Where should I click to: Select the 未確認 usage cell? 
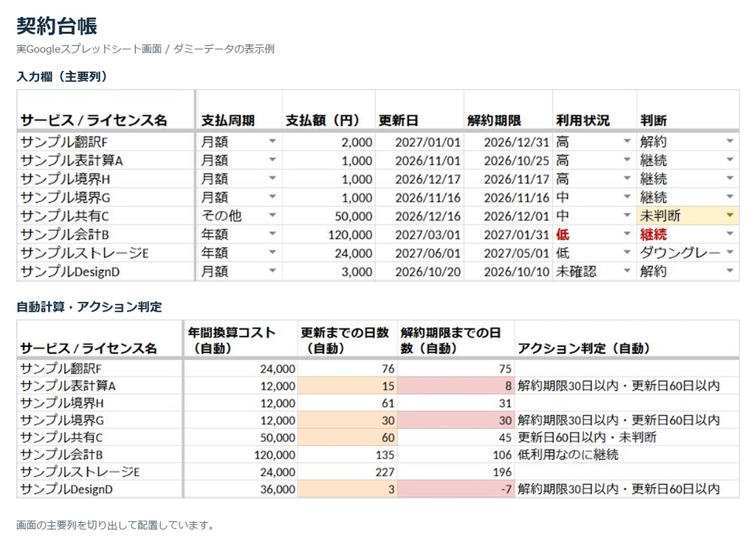pyautogui.click(x=594, y=272)
